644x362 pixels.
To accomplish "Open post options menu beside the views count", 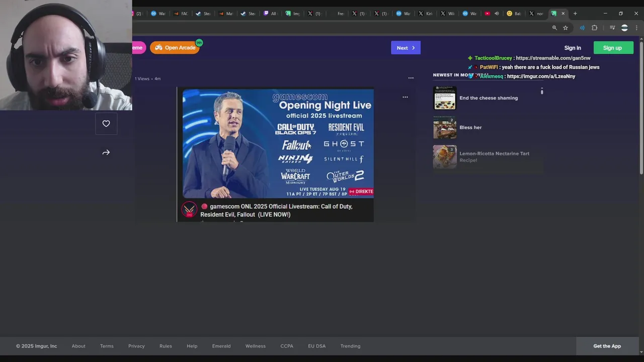I will click(411, 78).
